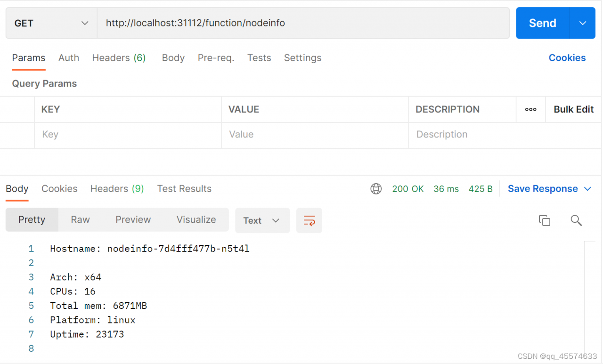Open the Test Results tab
Screen dimensions: 603x364
pos(184,189)
